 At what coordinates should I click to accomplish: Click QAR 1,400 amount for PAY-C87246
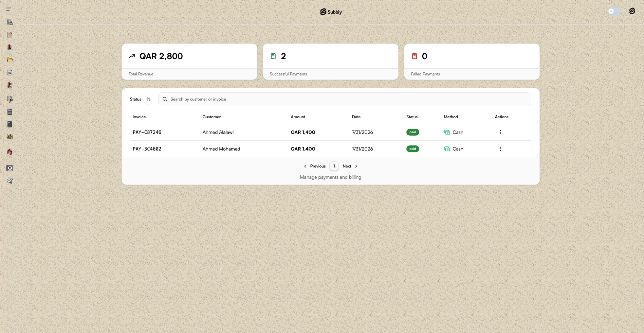[303, 132]
